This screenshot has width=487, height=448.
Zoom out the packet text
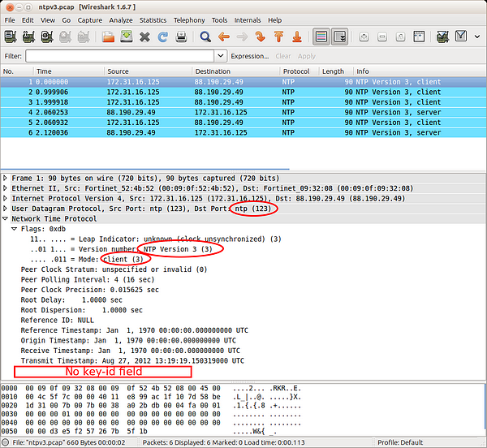point(382,37)
